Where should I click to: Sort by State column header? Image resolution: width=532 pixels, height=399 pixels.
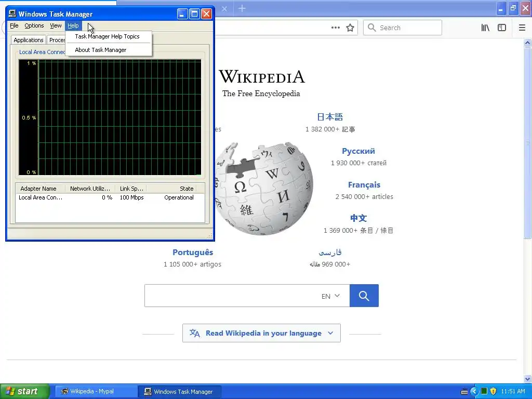(x=171, y=188)
